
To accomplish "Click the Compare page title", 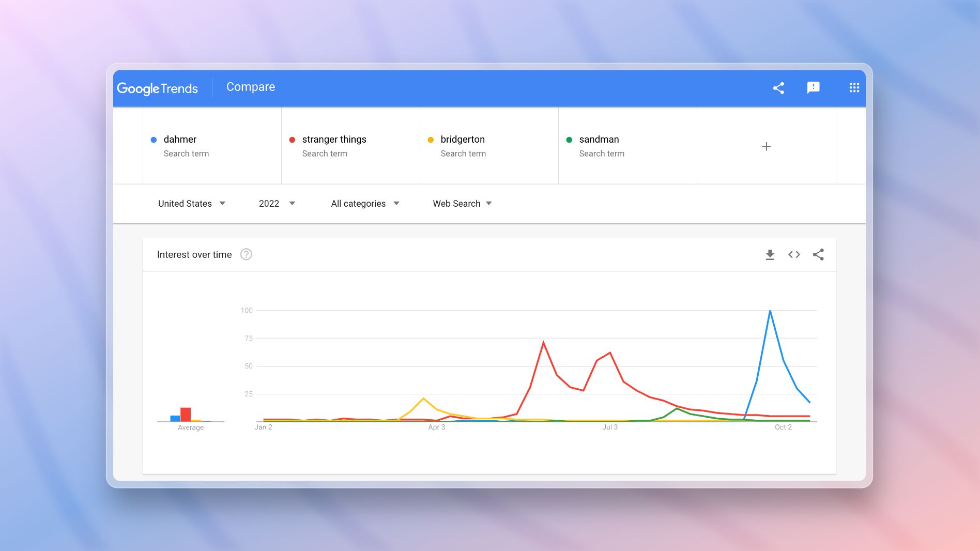I will 251,87.
